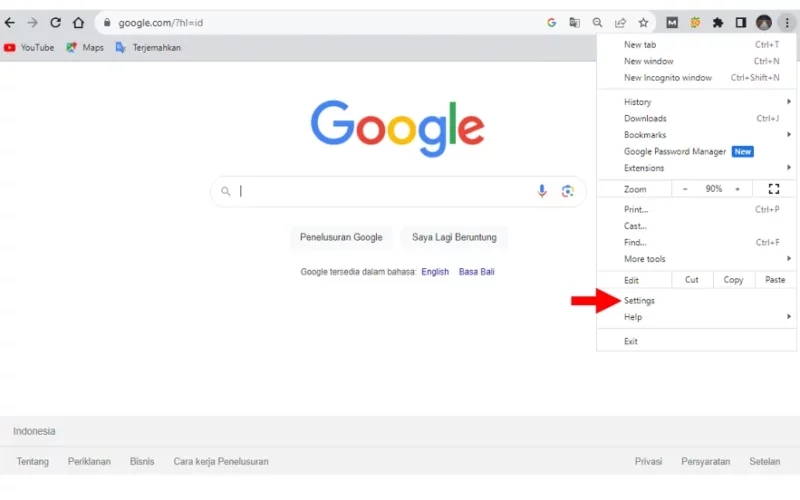
Task: Click the orange extension icon in toolbar
Action: [695, 22]
